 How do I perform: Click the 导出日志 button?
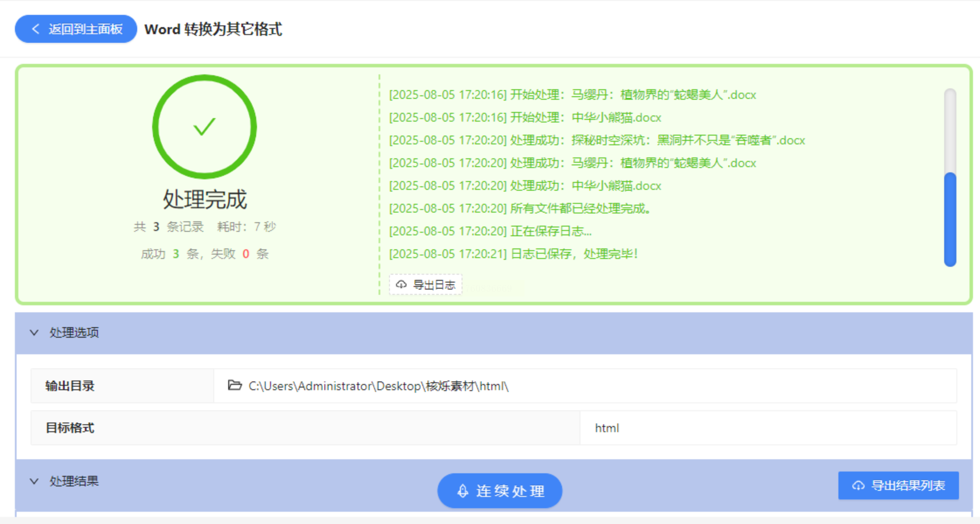point(426,285)
